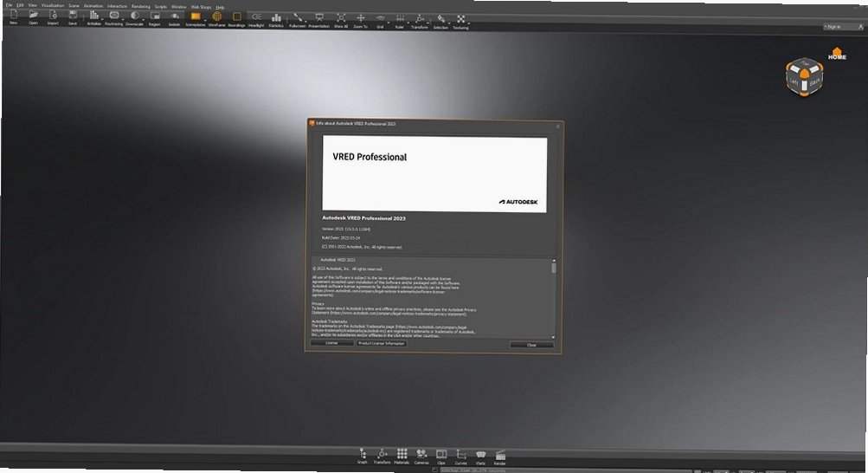Expand the Ruler dropdown arrow
Viewport: 868px width, 473px height.
[x=408, y=23]
